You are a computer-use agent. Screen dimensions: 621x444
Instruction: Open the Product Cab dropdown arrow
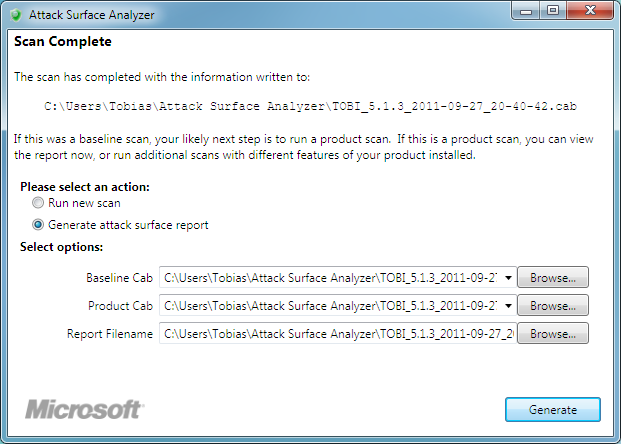pyautogui.click(x=509, y=306)
